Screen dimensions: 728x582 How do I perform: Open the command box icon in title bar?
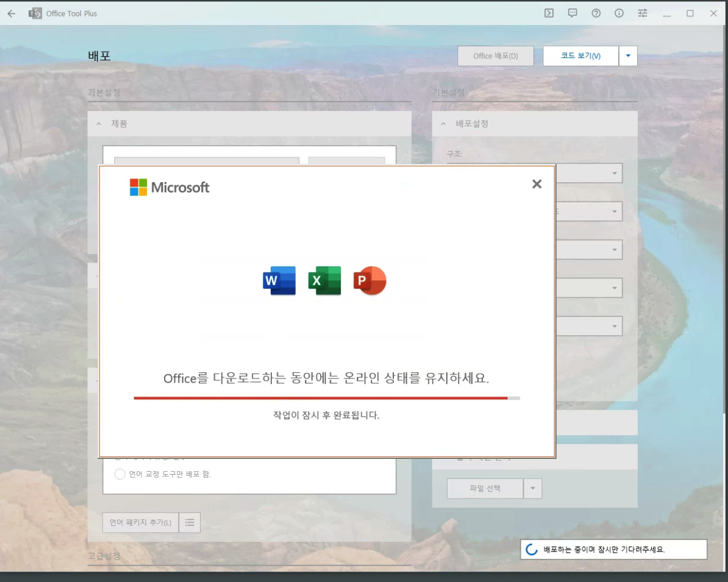549,13
